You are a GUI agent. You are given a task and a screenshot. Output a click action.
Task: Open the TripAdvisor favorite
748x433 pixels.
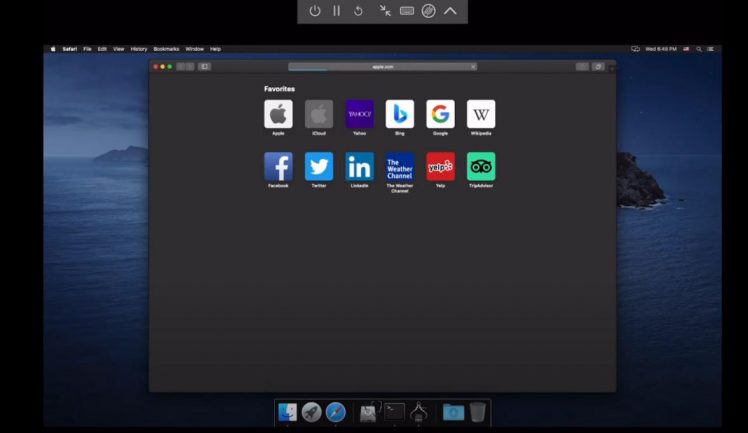click(x=481, y=166)
